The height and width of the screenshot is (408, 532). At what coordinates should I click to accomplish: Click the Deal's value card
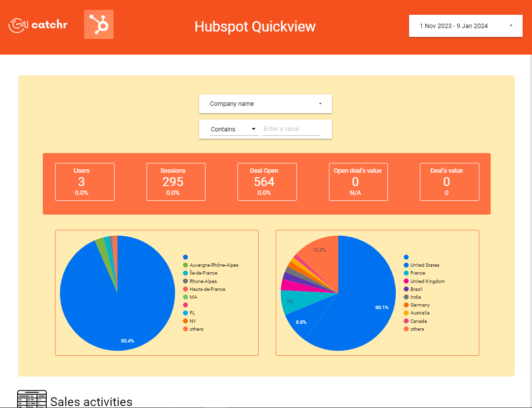(x=449, y=182)
